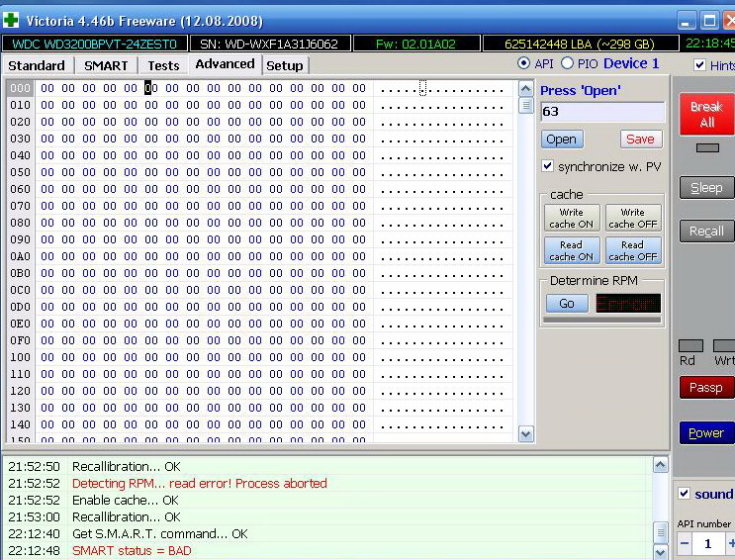735x560 pixels.
Task: Select the PIO mode radio button
Action: coord(567,63)
